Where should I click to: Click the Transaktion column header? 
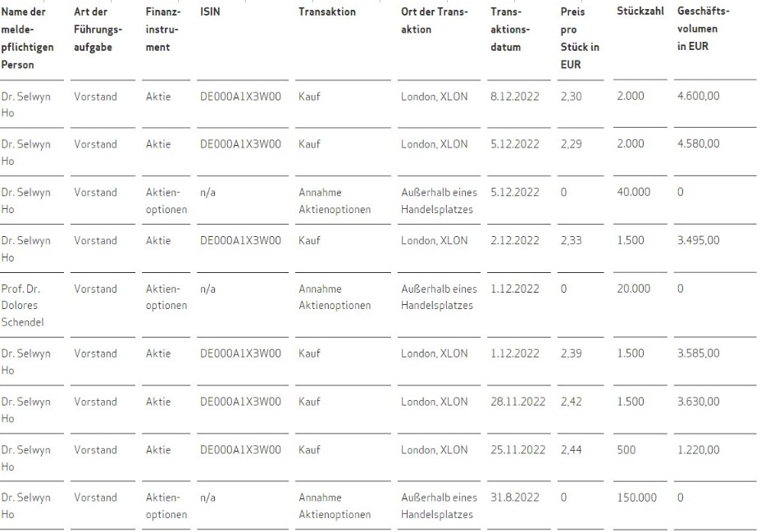[326, 12]
